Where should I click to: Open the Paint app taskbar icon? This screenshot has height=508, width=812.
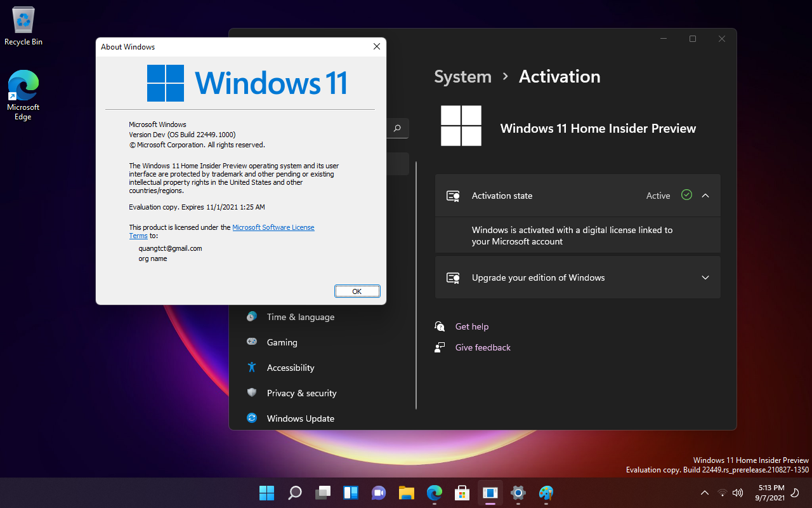[546, 493]
